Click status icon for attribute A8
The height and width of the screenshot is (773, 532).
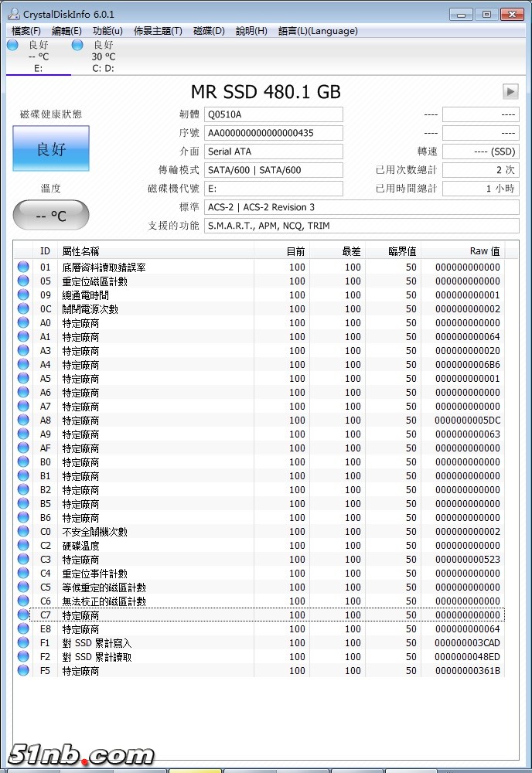pos(23,420)
